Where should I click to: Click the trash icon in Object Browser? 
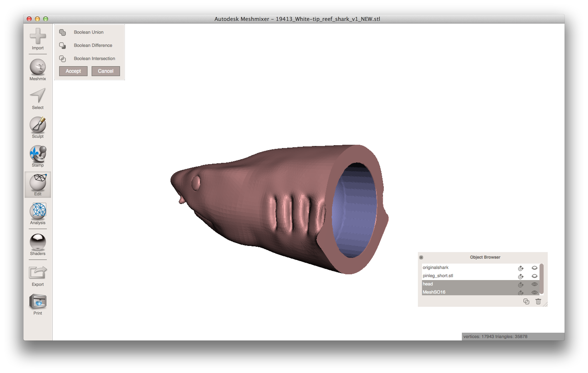pos(538,301)
